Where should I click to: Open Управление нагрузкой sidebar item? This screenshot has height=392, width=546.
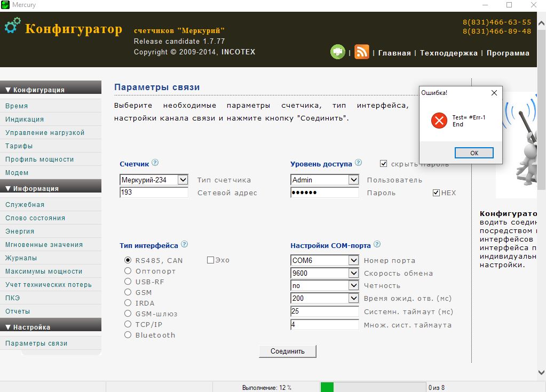51,132
